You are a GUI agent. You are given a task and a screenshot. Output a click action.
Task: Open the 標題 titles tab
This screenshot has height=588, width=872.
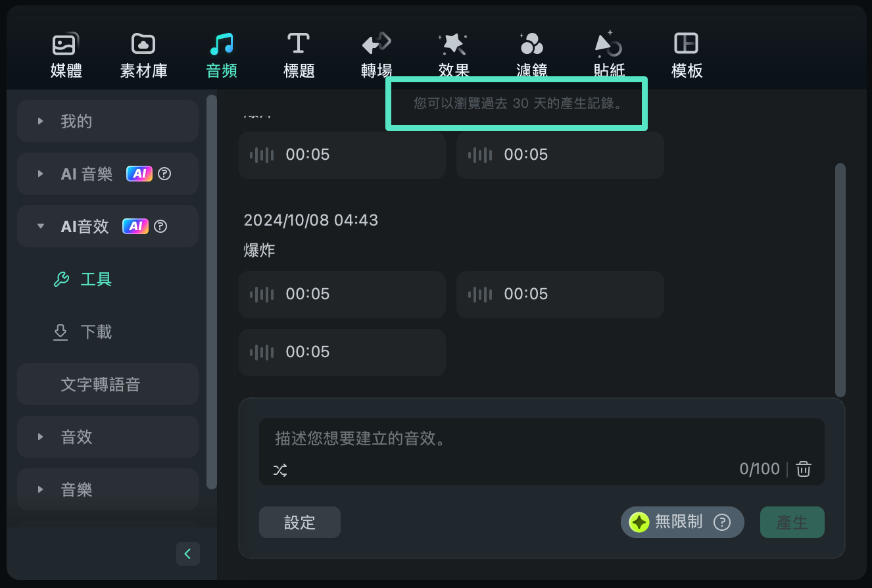coord(299,55)
